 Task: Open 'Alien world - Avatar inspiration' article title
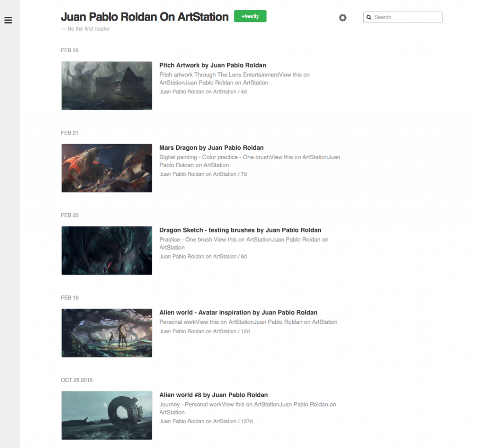(238, 313)
